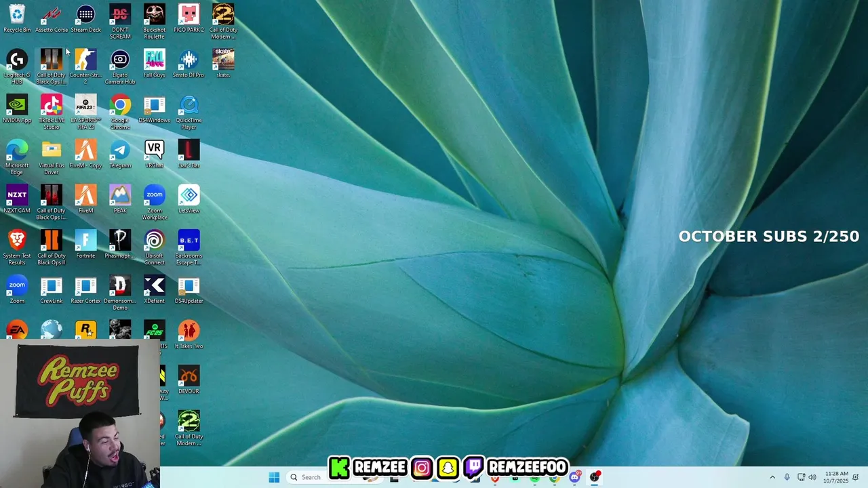Open Google Chrome desktop shortcut
This screenshot has height=488, width=868.
(120, 113)
